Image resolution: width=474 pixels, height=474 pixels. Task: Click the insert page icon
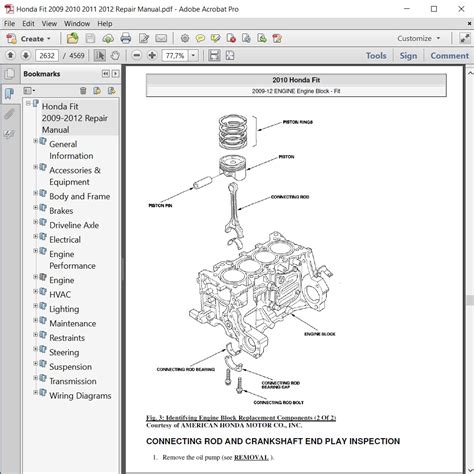tap(262, 39)
